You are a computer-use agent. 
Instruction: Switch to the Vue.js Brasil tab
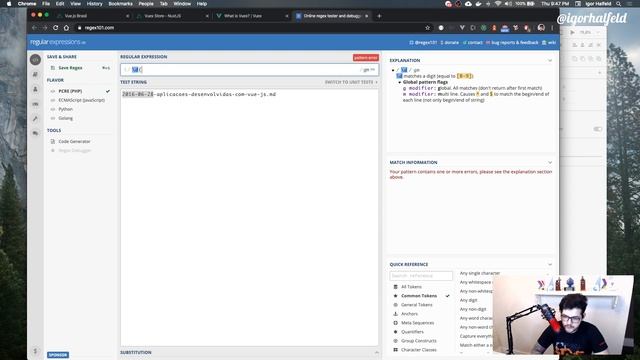point(92,16)
